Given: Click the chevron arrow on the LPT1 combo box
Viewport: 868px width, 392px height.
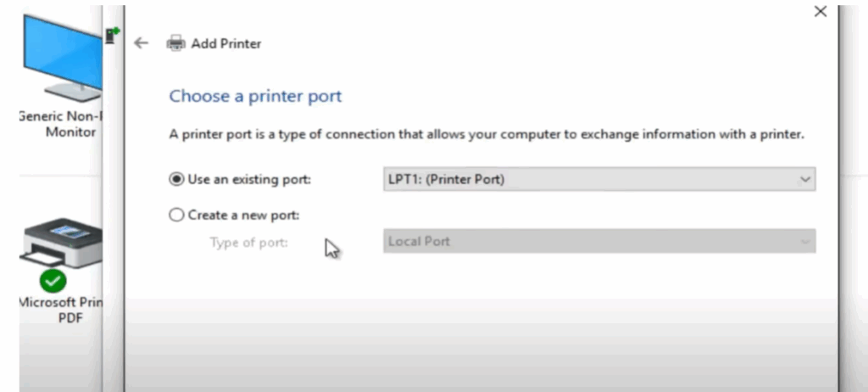Looking at the screenshot, I should pyautogui.click(x=804, y=179).
